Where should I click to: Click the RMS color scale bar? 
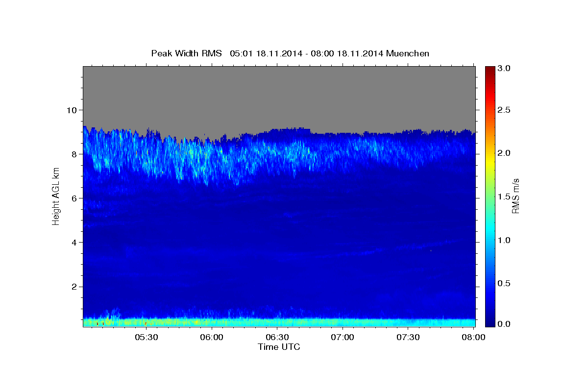[x=490, y=196]
